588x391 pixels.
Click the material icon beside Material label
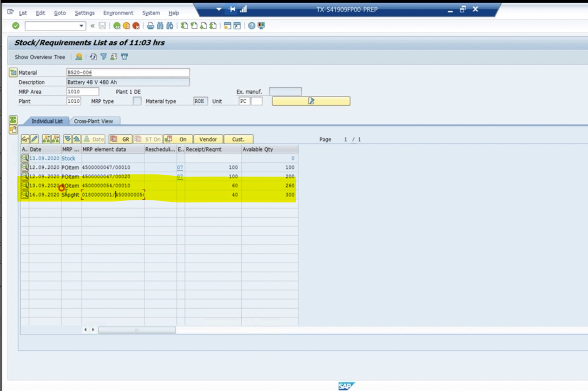[13, 72]
